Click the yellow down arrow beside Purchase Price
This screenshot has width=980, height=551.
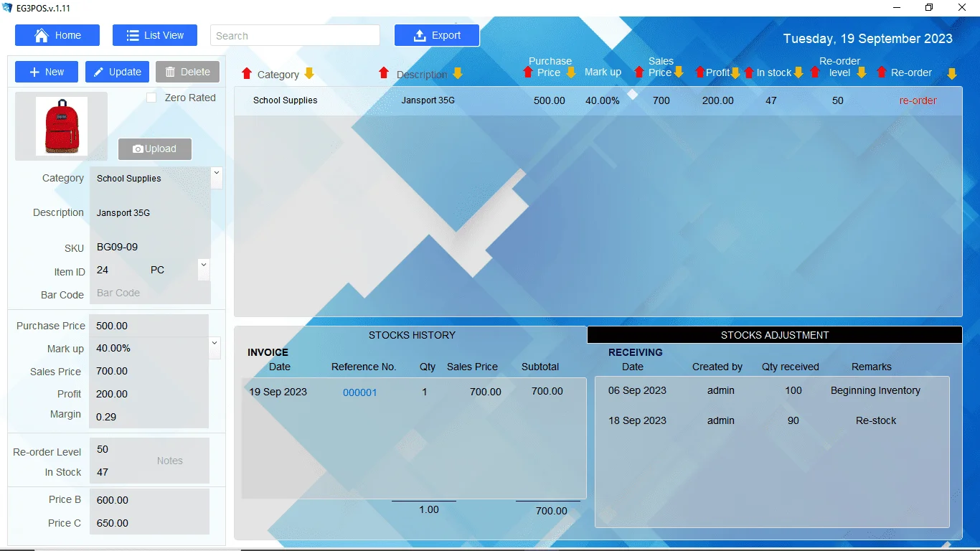pyautogui.click(x=571, y=72)
